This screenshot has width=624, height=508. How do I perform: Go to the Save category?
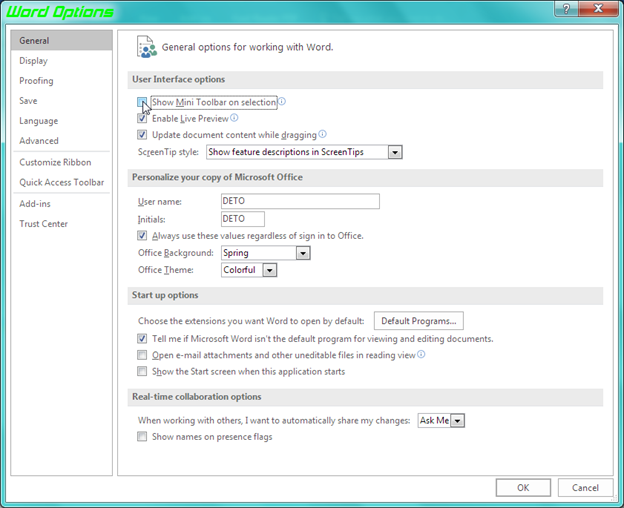62,101
